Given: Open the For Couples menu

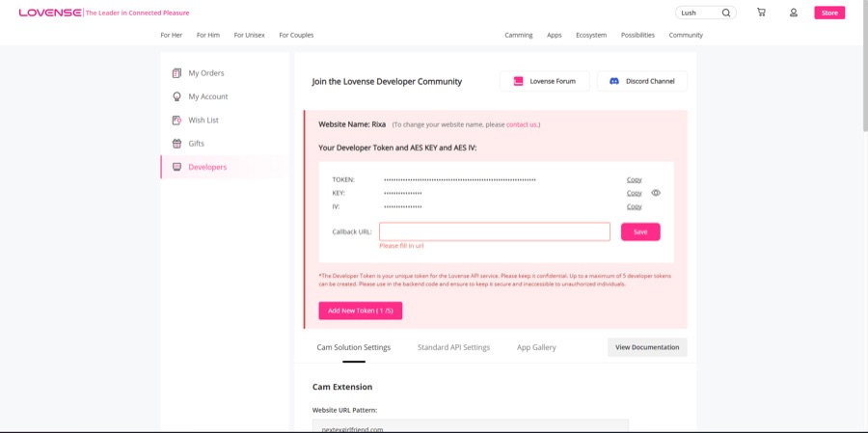Looking at the screenshot, I should (296, 35).
